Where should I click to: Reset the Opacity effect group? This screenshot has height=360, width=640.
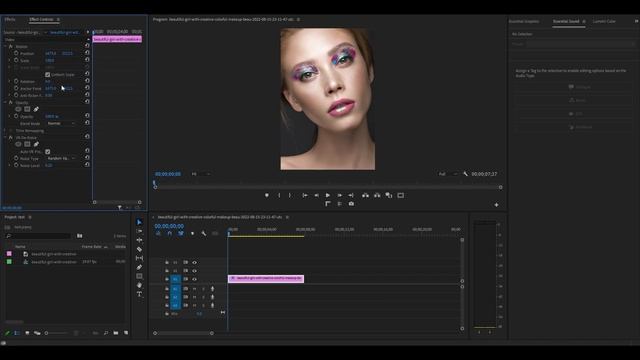pyautogui.click(x=87, y=101)
